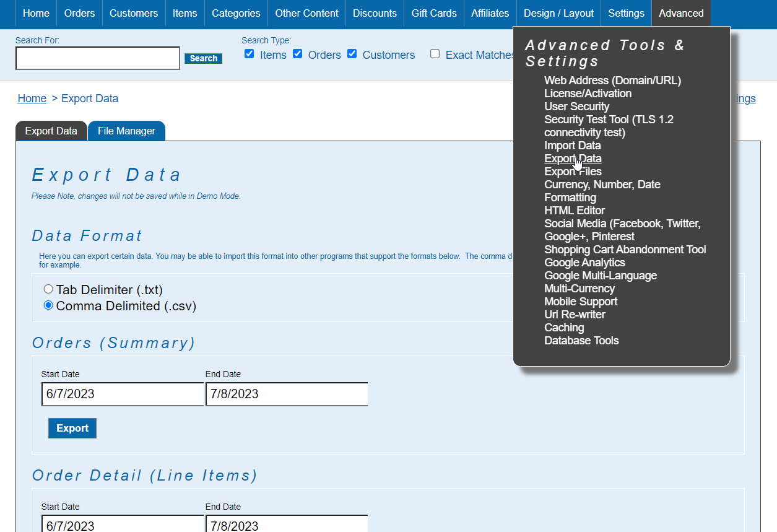Click Orders Summary Start Date field
This screenshot has width=777, height=532.
(122, 394)
